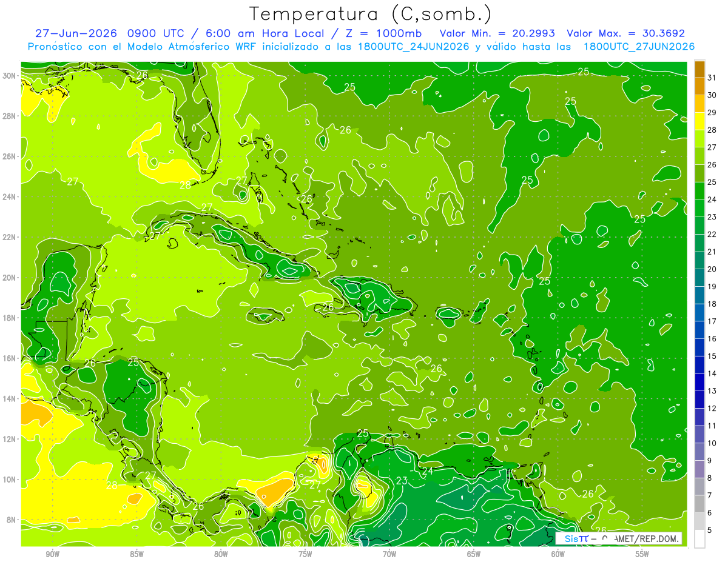Click the title 'Temperatura (C,somb.)'
728x562 pixels.
[x=371, y=15]
